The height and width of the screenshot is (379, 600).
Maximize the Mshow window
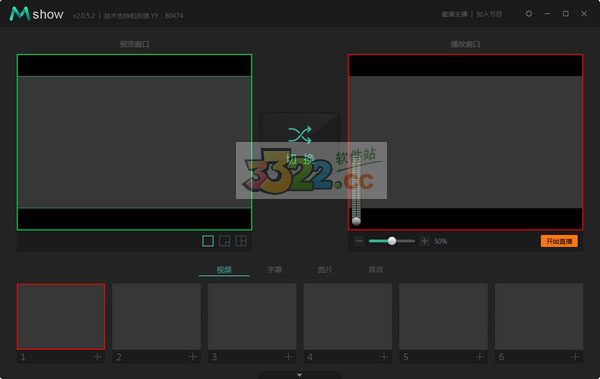point(566,14)
